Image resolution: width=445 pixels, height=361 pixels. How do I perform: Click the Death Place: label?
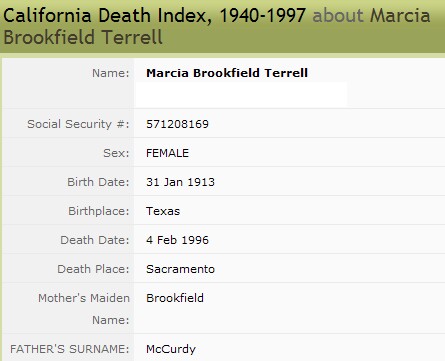tap(93, 269)
